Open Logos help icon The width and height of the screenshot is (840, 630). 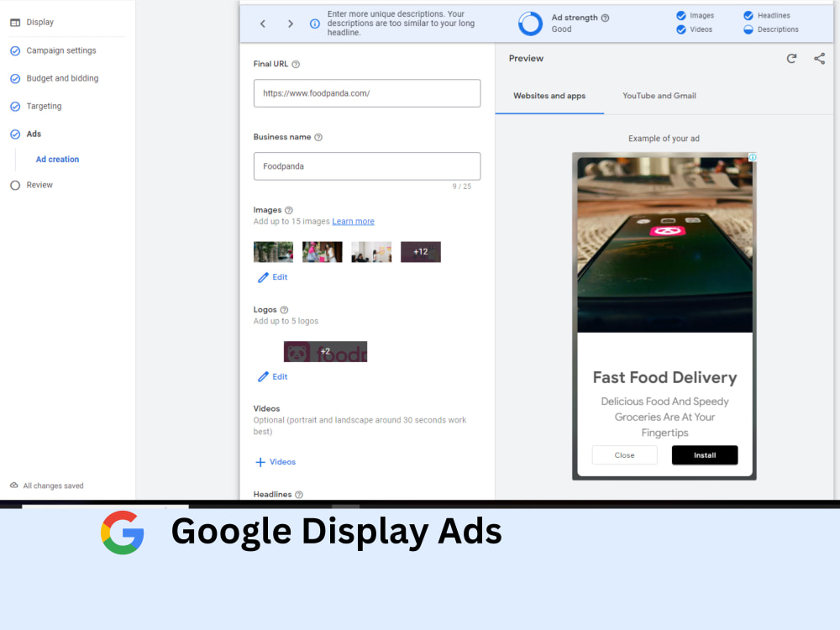[285, 310]
